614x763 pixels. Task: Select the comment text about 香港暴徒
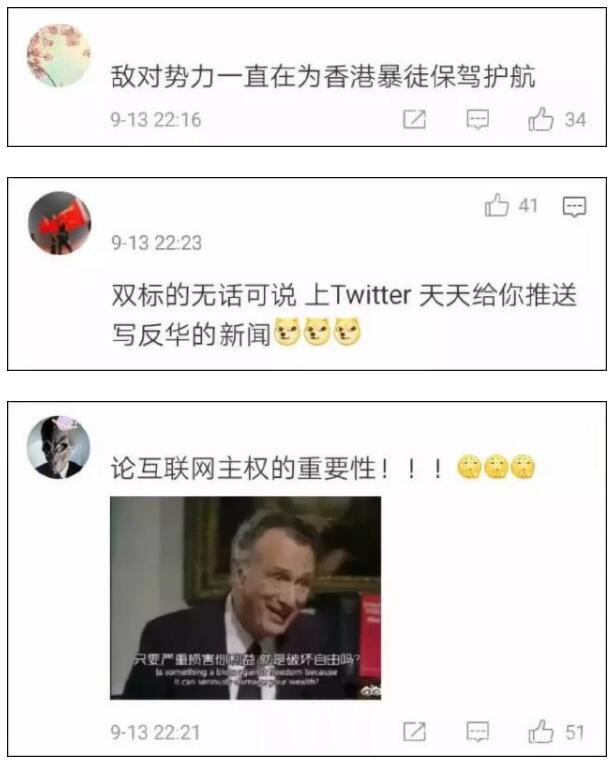click(x=323, y=76)
